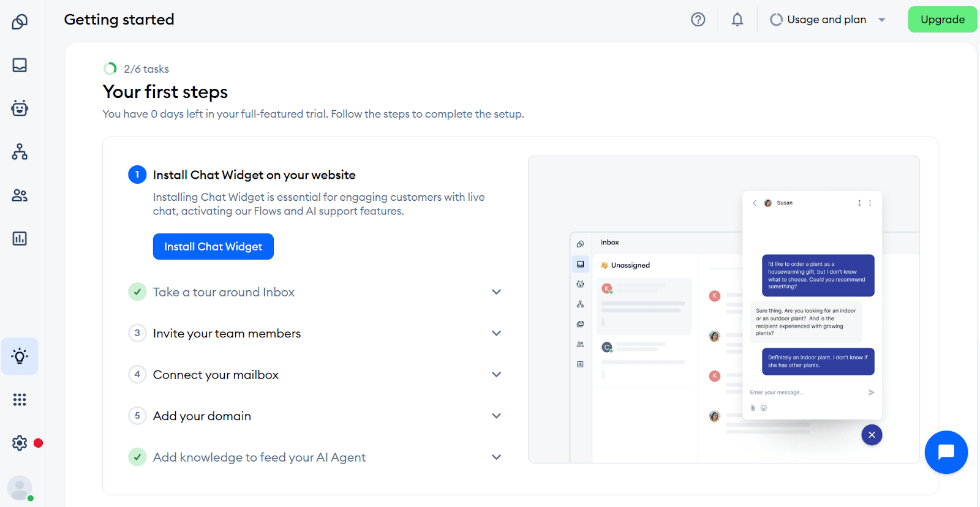980x507 pixels.
Task: Click the green Upgrade button
Action: click(x=942, y=20)
